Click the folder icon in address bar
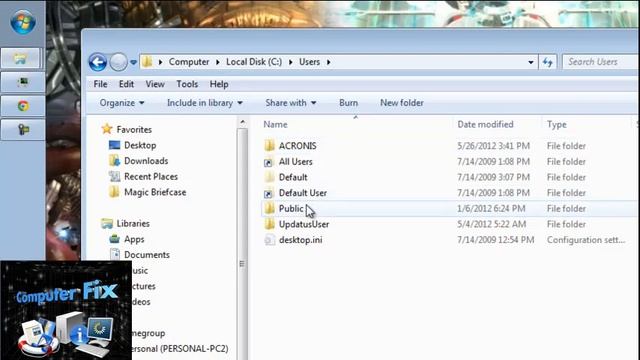640x360 pixels. pos(147,62)
